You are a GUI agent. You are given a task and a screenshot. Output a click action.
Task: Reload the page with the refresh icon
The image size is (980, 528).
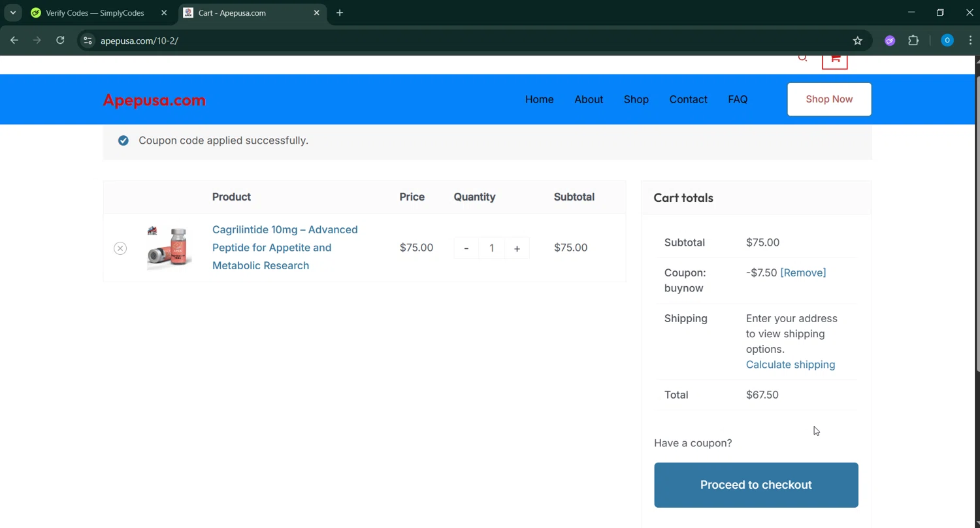click(60, 41)
